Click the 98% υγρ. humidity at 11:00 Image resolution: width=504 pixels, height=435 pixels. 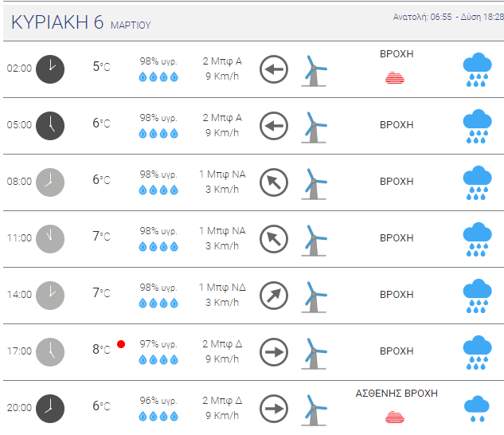tap(158, 231)
